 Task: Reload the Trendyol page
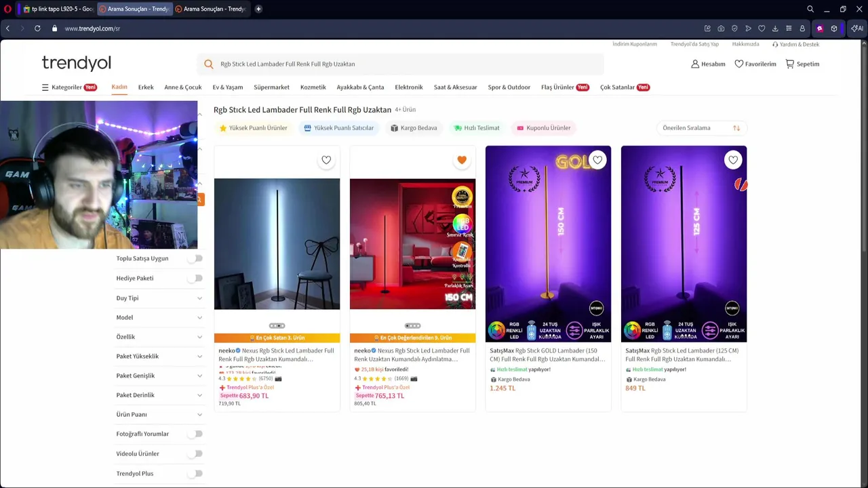point(37,28)
